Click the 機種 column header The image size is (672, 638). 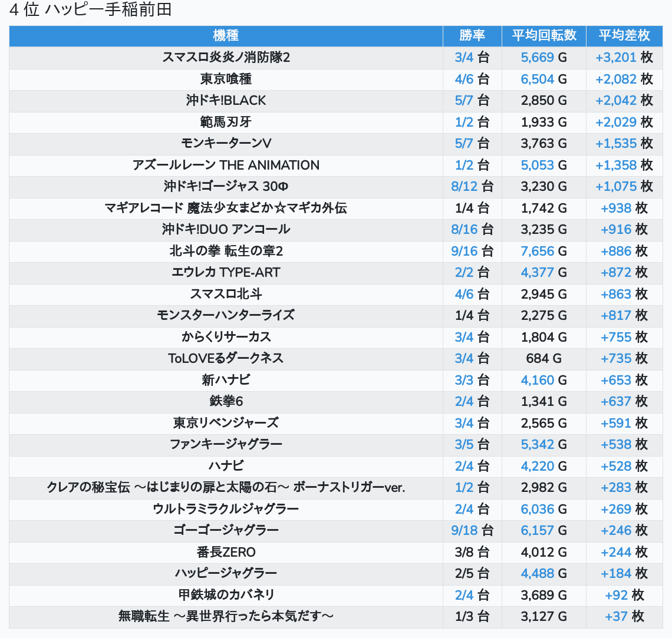226,36
